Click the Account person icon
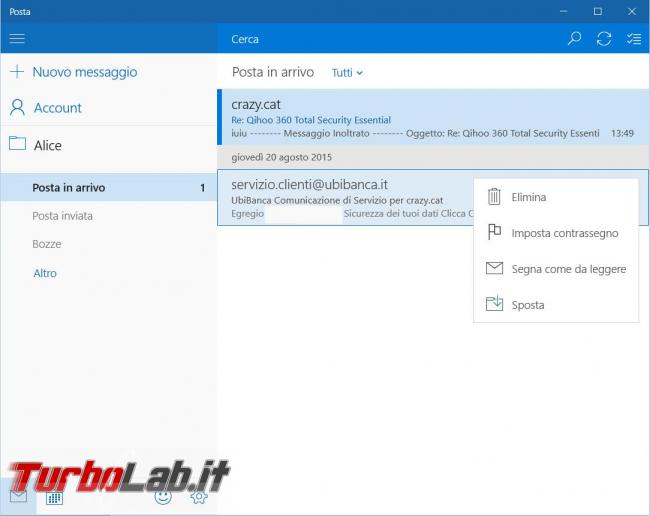This screenshot has width=650, height=516. click(x=17, y=107)
